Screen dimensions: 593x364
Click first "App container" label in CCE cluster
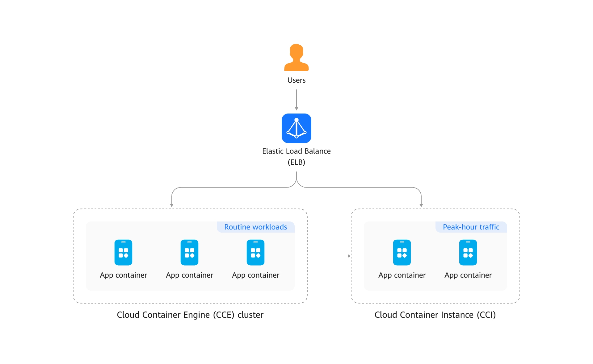coord(123,275)
